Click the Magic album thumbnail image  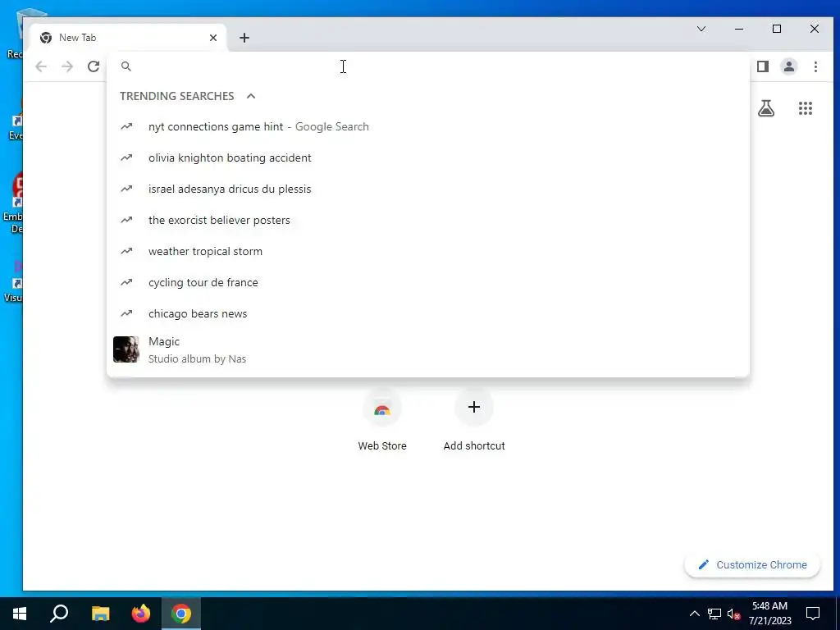coord(126,349)
